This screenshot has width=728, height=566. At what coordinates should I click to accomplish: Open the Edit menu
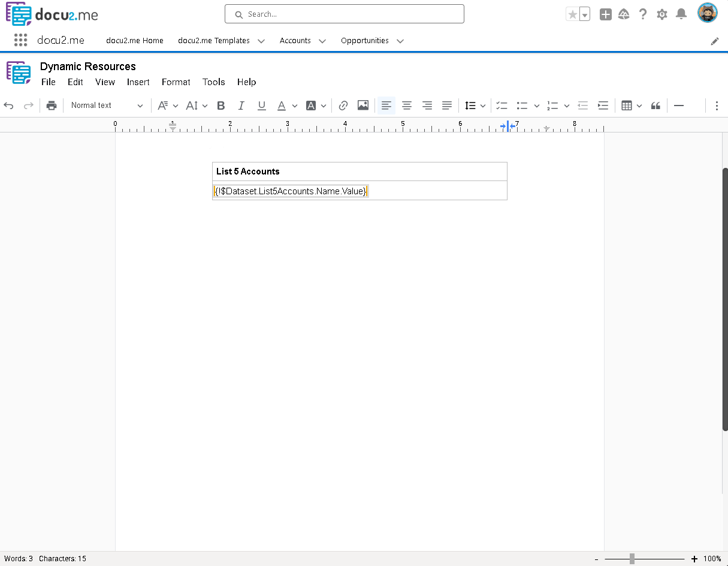point(75,82)
